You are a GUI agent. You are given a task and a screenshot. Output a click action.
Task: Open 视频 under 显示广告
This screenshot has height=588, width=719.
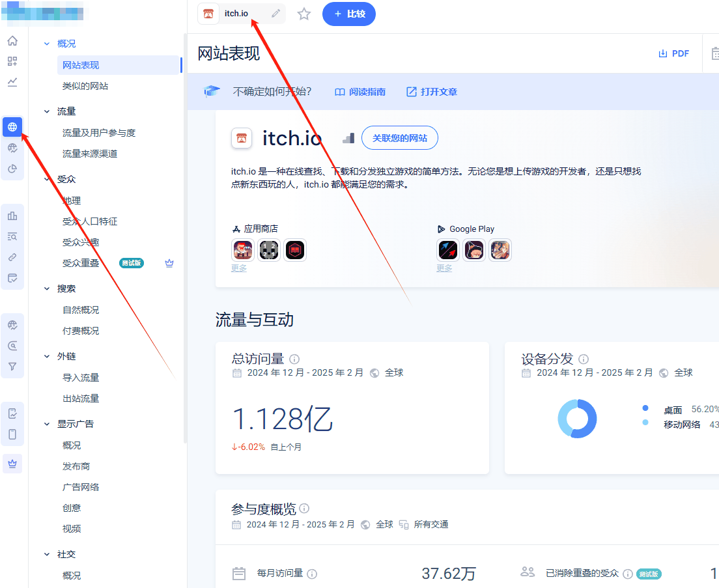click(72, 529)
